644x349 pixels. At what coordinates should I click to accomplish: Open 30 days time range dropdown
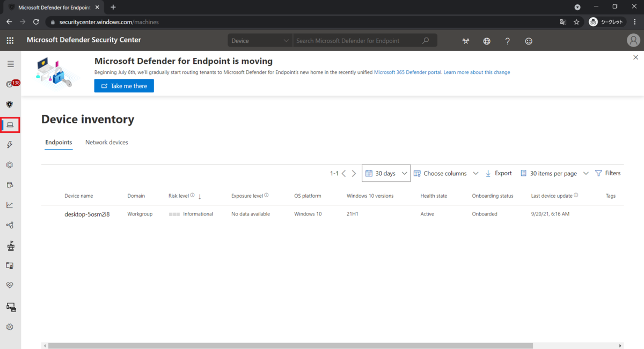pyautogui.click(x=386, y=174)
